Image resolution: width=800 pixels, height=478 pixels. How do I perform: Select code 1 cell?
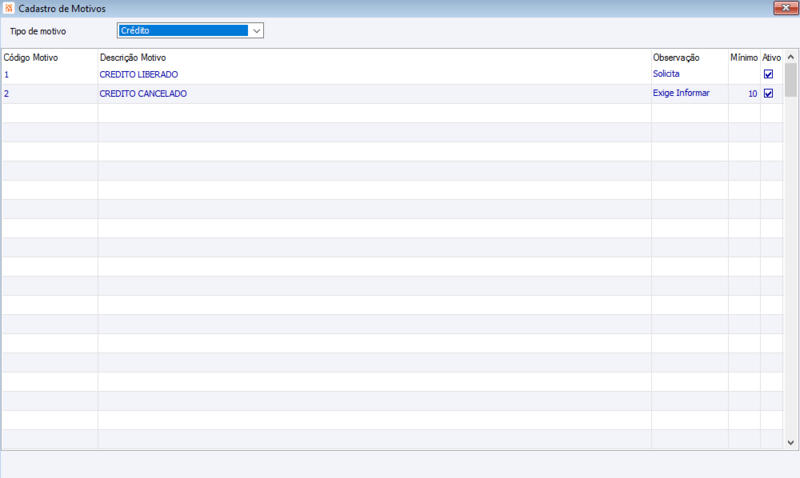pyautogui.click(x=50, y=74)
